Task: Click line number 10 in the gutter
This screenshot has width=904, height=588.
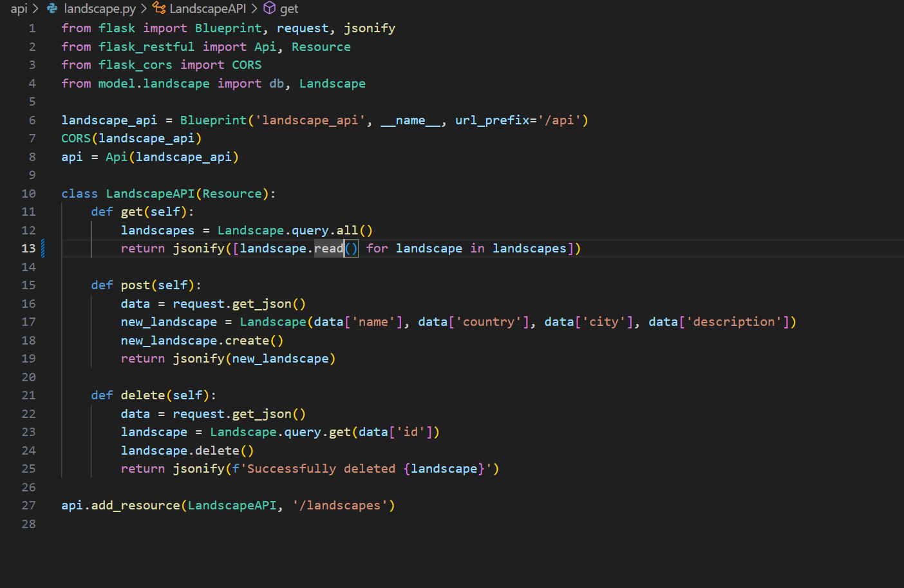Action: coord(28,193)
